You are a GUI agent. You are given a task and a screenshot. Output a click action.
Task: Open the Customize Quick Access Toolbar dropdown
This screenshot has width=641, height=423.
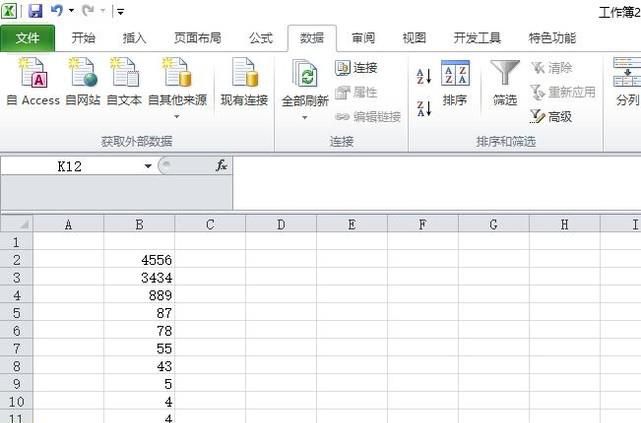click(x=121, y=11)
